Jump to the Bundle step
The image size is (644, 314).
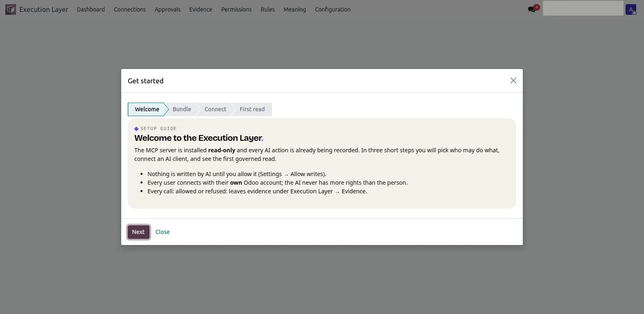(x=182, y=109)
